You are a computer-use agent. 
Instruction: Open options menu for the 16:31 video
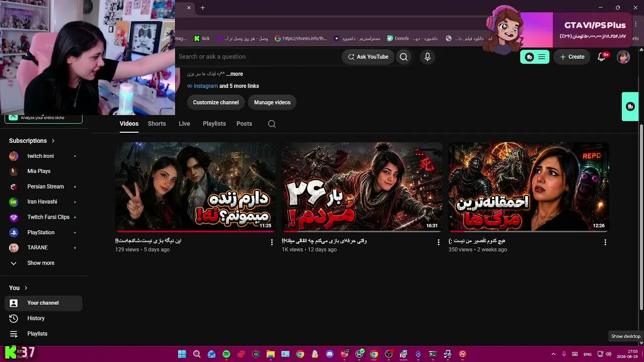(438, 242)
